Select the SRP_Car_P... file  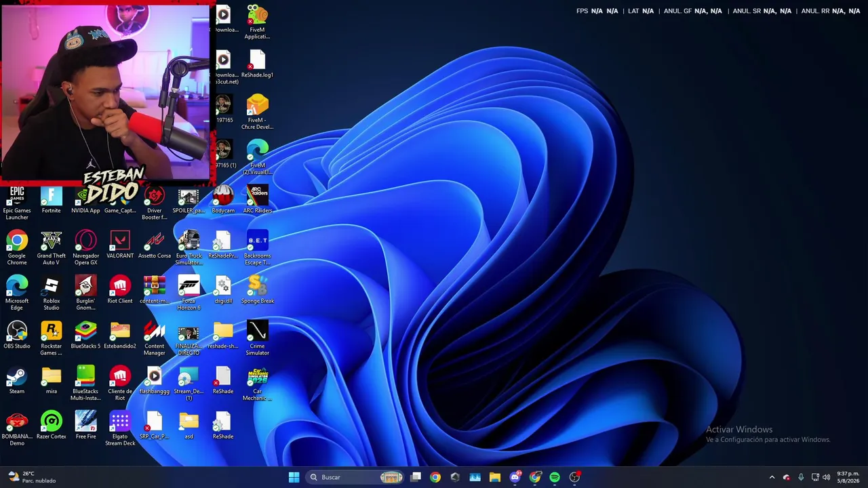tap(155, 426)
